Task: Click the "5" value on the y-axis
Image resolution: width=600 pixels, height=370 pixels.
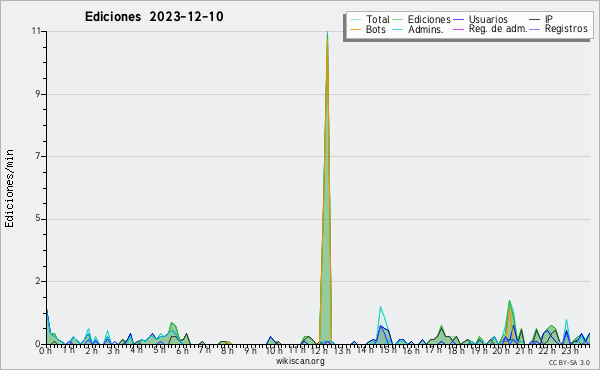Action: click(x=38, y=219)
